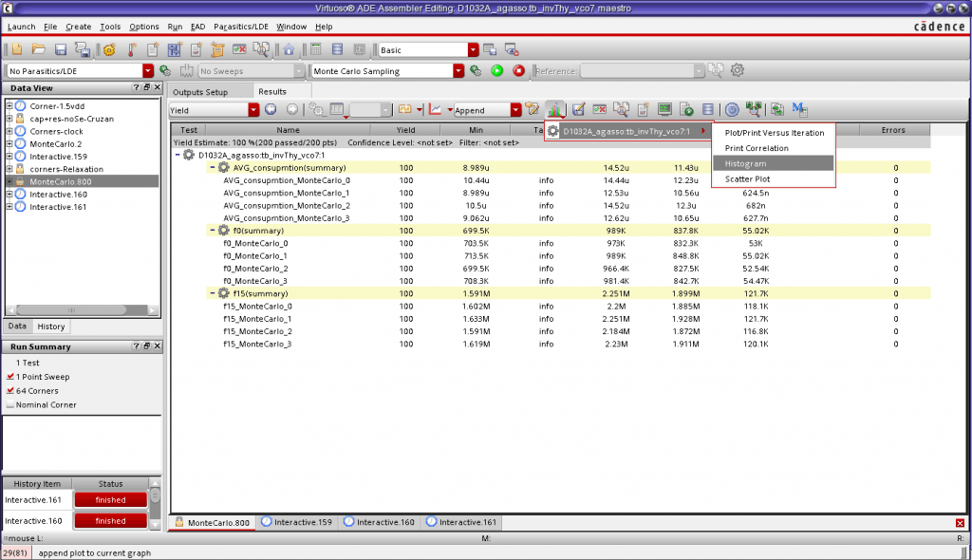Click the blue circular target results icon

732,110
